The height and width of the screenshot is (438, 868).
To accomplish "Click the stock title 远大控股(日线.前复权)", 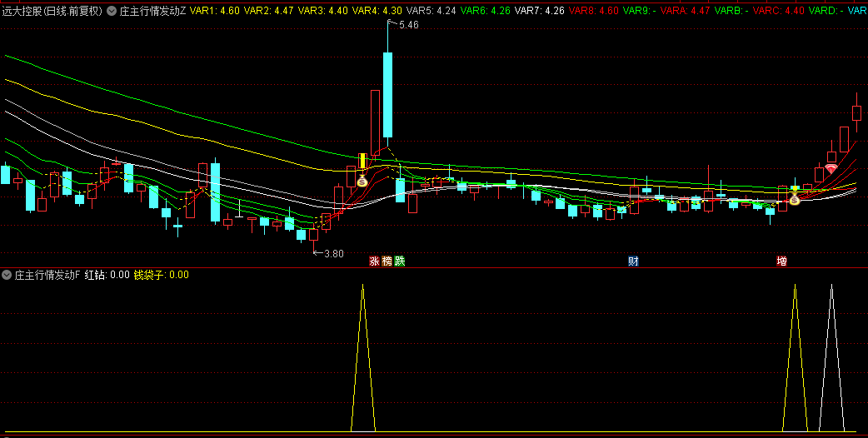I will pyautogui.click(x=52, y=11).
